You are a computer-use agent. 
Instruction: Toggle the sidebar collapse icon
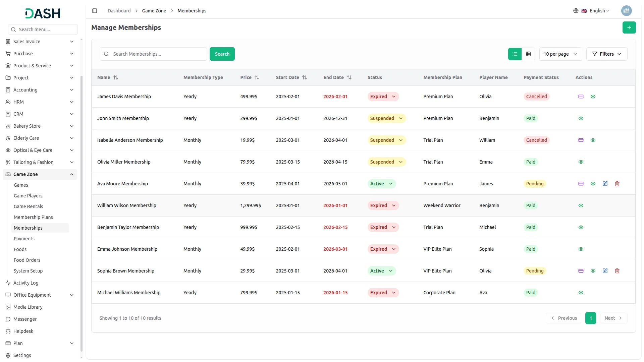(95, 11)
